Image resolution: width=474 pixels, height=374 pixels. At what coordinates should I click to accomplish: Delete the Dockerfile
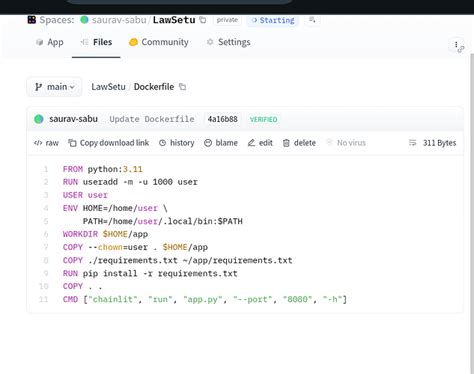click(x=299, y=143)
